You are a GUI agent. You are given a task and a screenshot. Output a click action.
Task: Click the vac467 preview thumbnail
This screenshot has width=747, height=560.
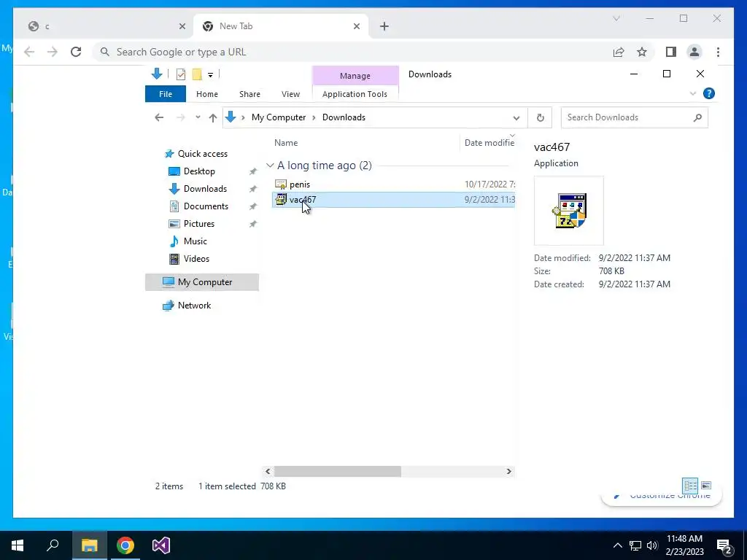(569, 211)
